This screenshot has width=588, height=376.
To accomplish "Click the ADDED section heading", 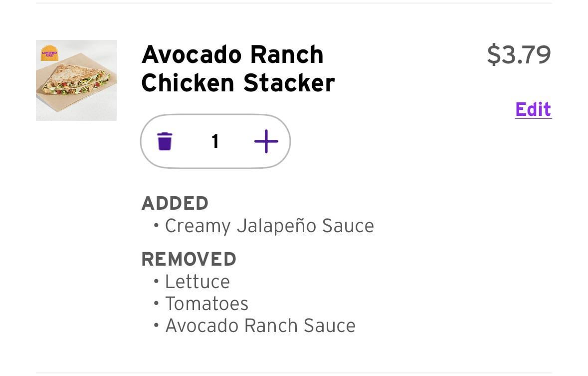I will 175,203.
